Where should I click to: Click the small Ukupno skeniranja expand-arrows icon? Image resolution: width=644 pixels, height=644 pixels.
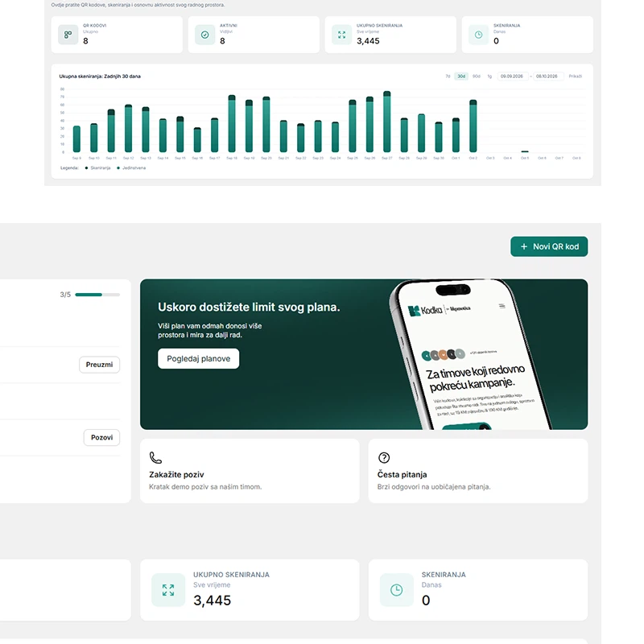click(x=341, y=35)
